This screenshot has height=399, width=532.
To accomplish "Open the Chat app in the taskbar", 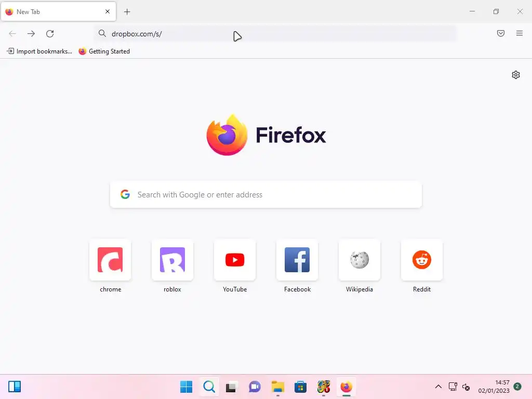I will pyautogui.click(x=255, y=387).
